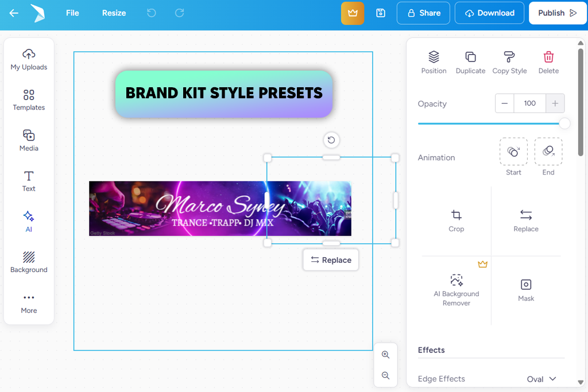588x392 pixels.
Task: Select the Marco Syney DJ banner image
Action: tap(220, 209)
